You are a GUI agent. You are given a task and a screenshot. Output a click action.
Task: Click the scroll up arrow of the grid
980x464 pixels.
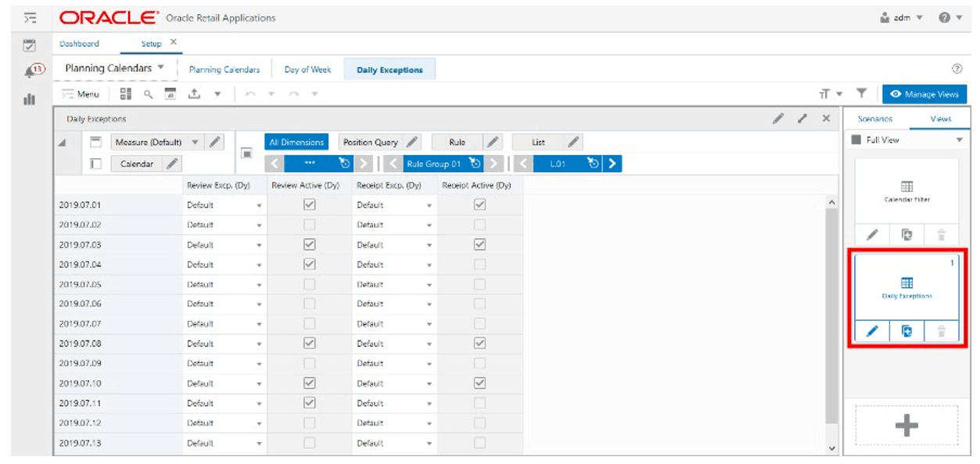[831, 203]
